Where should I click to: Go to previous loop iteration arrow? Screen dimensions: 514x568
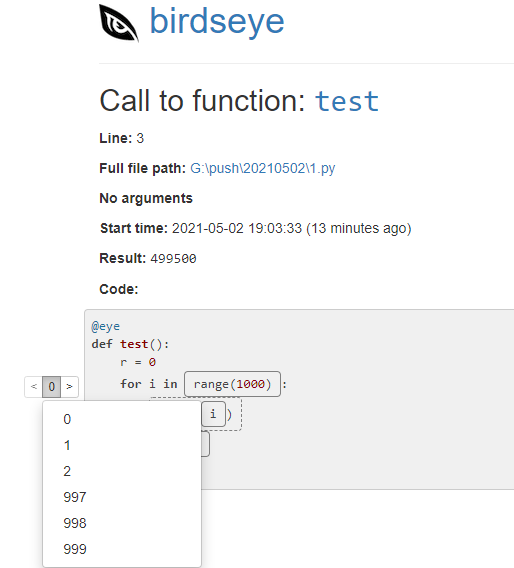click(x=34, y=387)
